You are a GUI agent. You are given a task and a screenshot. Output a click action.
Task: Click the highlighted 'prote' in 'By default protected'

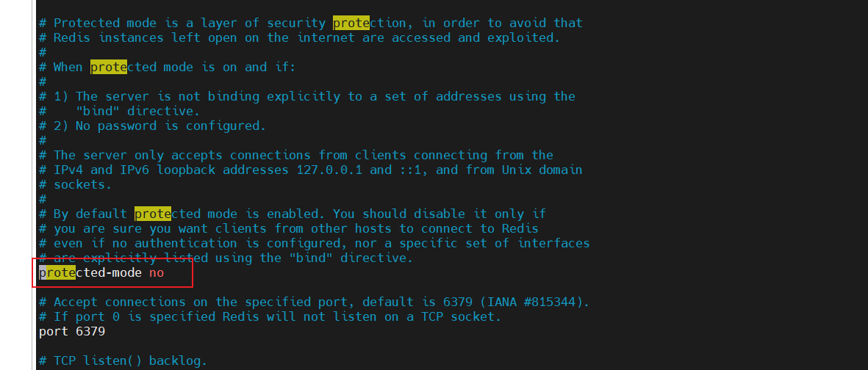click(x=152, y=214)
